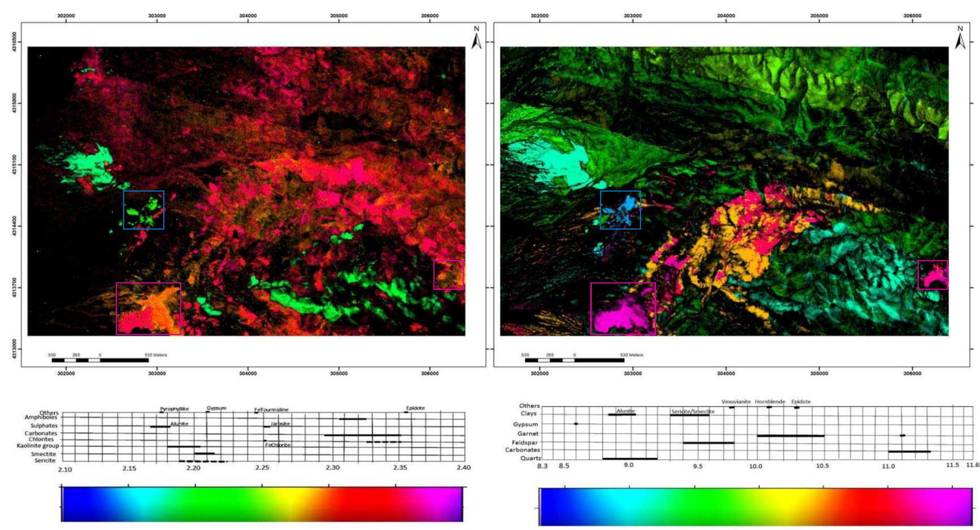This screenshot has height=530, width=980.
Task: Click the 2.10 wavelength axis value
Action: point(65,470)
